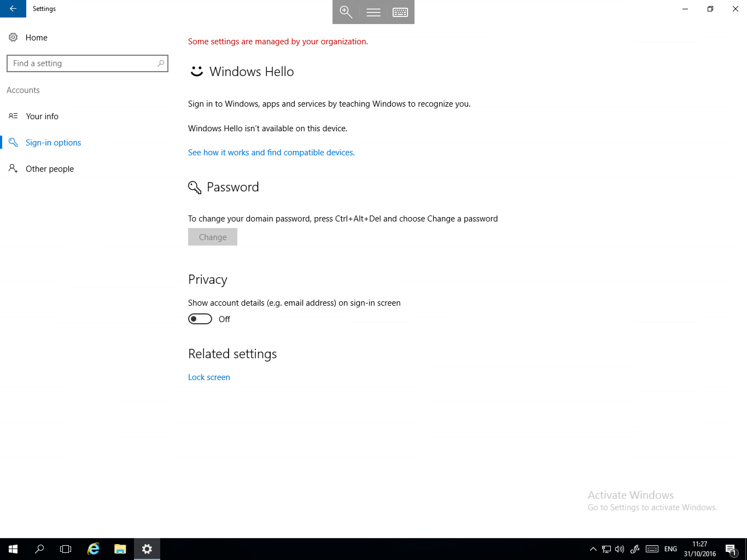The image size is (747, 560).
Task: Click 'Windows Hello isn't available on this device.' text
Action: click(x=267, y=128)
